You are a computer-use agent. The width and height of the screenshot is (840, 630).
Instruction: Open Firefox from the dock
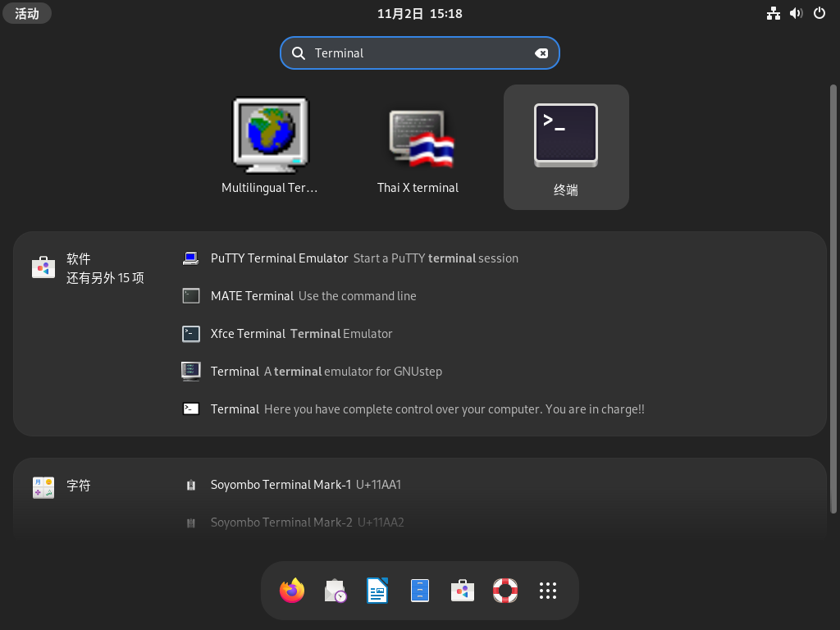pyautogui.click(x=292, y=591)
